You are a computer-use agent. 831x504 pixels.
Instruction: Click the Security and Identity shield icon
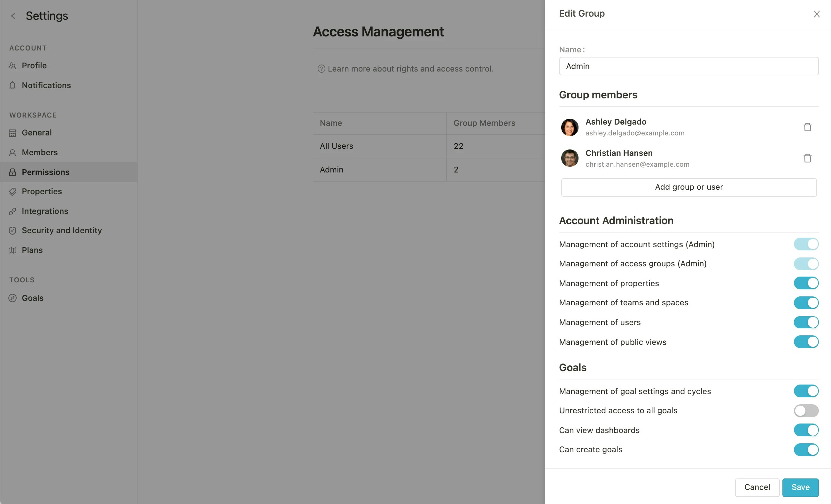tap(12, 231)
